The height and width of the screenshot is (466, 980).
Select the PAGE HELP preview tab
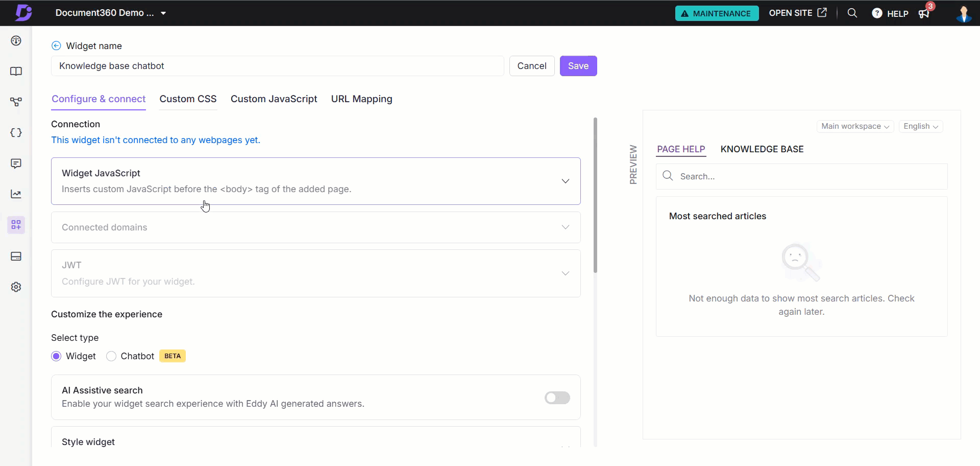point(681,149)
